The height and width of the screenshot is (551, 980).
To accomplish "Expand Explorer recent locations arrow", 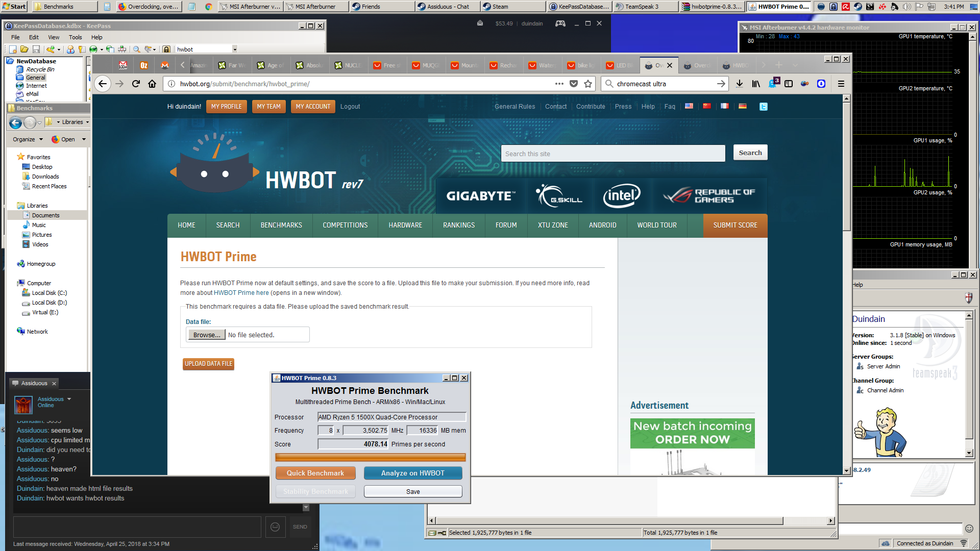I will pos(39,122).
